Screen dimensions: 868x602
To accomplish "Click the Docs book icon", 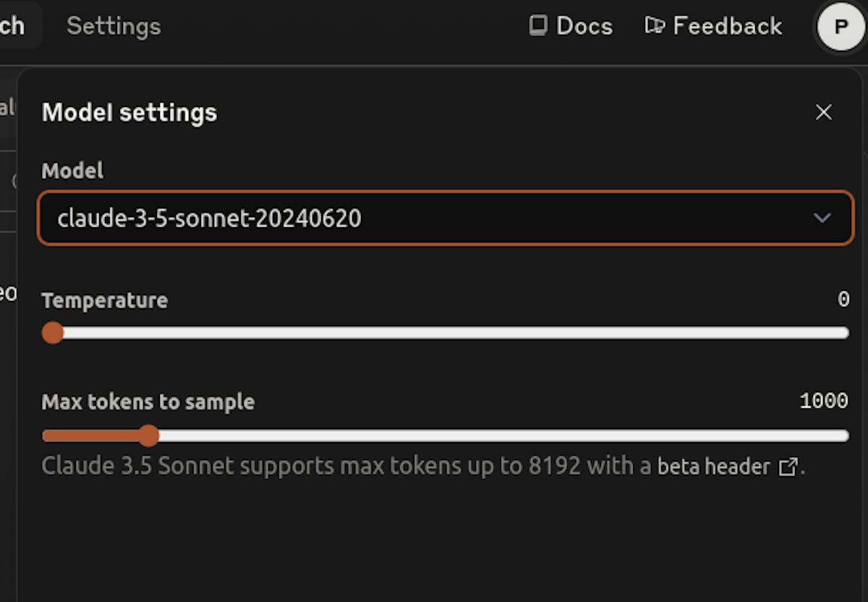I will pos(537,26).
